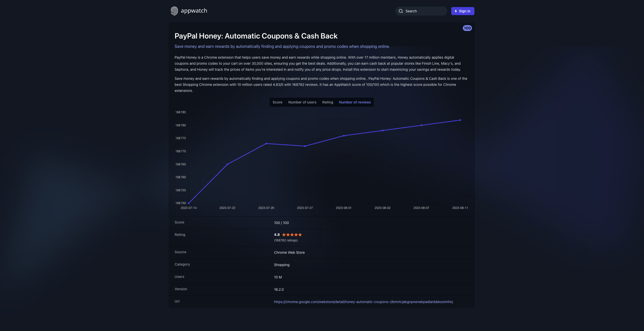Open the Chrome Web Store extension URL

363,302
